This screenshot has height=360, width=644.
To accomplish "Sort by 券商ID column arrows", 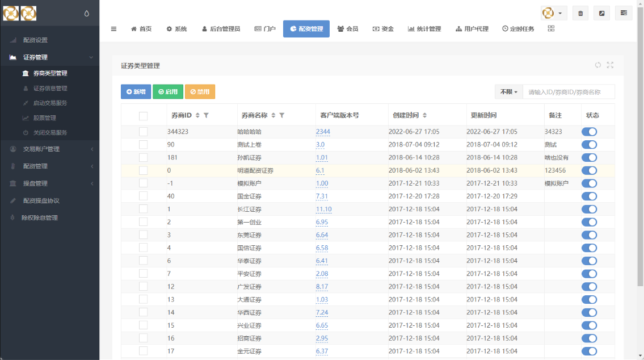I will pyautogui.click(x=197, y=115).
